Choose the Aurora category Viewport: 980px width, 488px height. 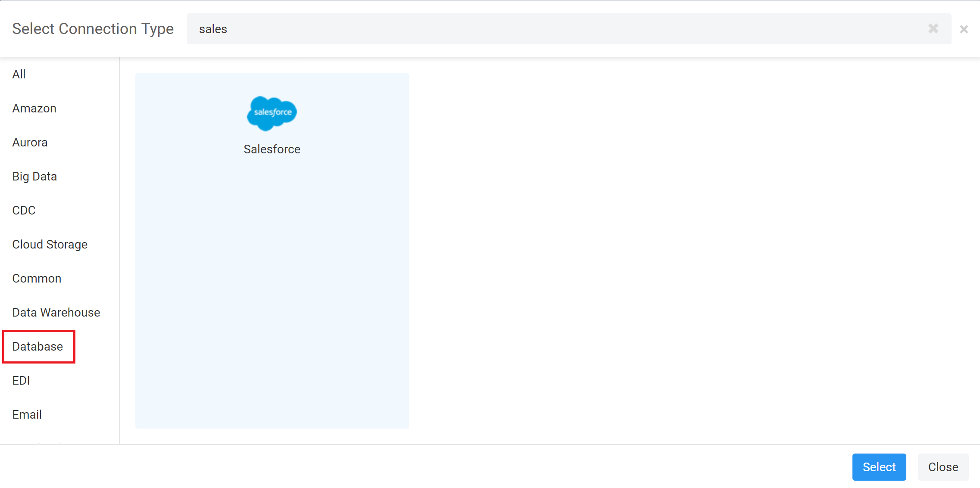30,143
